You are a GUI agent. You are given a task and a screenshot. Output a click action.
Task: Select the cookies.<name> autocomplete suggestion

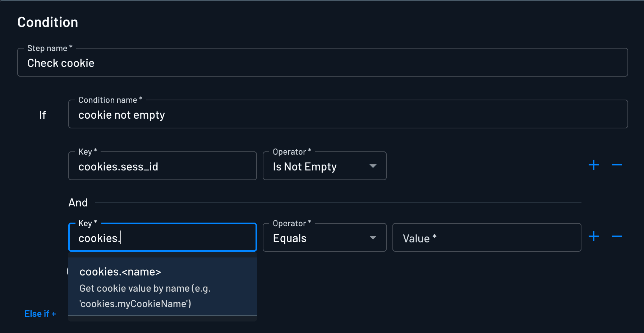[162, 287]
